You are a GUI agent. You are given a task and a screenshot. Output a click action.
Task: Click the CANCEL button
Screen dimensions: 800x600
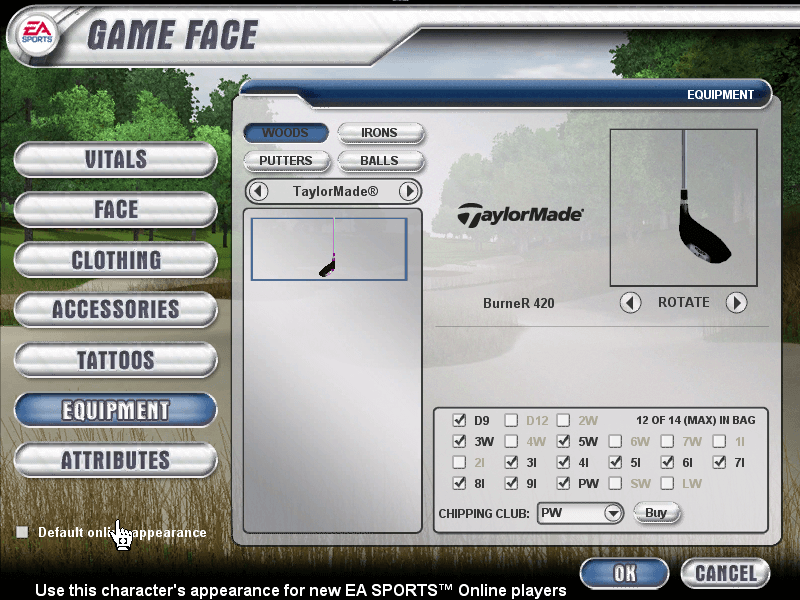[x=725, y=573]
